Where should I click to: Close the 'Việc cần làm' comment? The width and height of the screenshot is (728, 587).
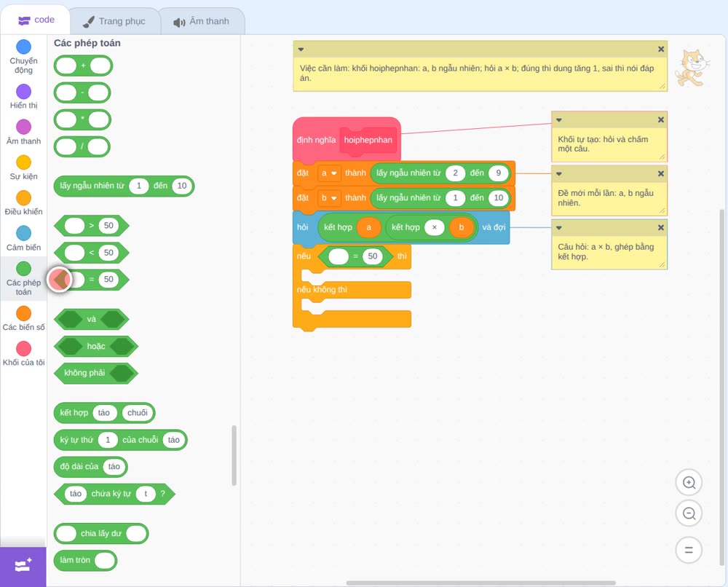coord(661,50)
